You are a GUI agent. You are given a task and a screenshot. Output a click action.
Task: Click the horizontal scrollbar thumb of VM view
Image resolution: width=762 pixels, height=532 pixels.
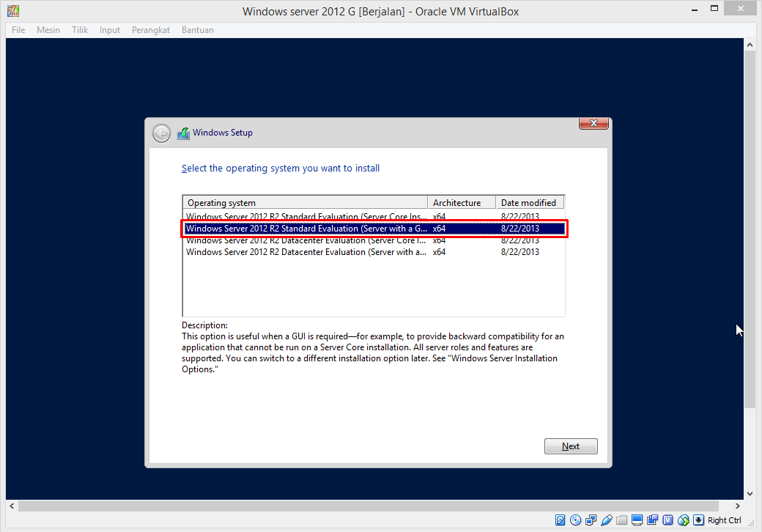(369, 506)
